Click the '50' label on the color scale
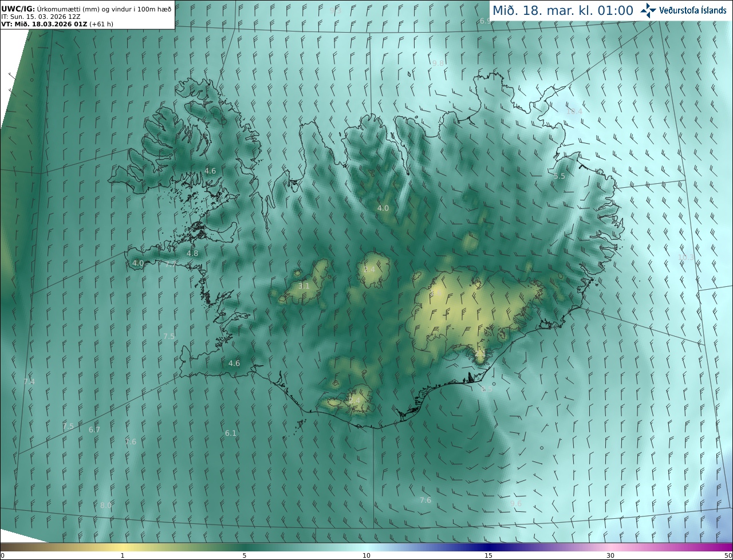The image size is (733, 560). (x=728, y=555)
